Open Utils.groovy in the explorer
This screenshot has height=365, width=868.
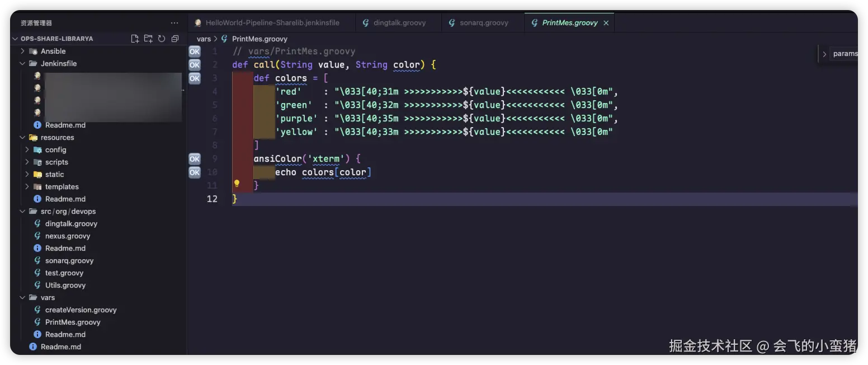65,285
